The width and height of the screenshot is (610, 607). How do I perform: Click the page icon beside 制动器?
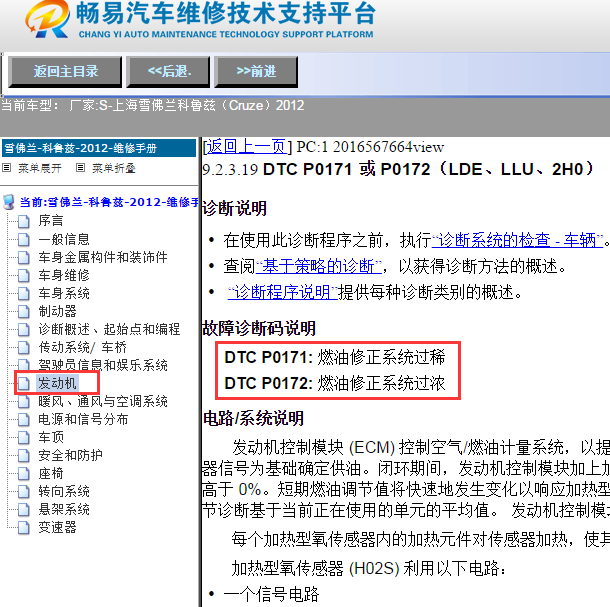coord(24,312)
